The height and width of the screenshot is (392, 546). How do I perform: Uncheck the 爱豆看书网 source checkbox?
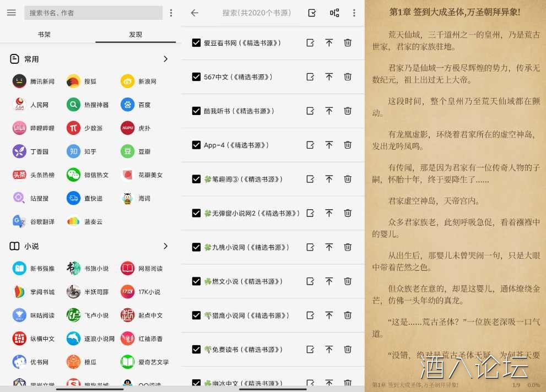(196, 43)
